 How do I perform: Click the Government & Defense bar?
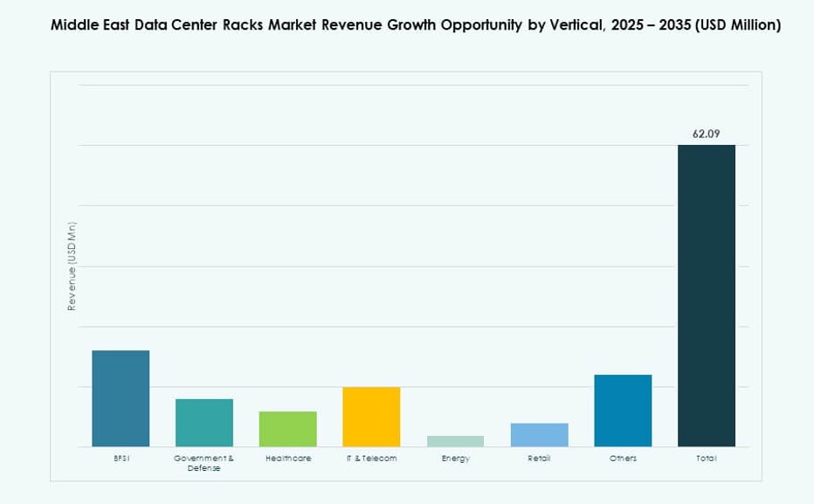tap(203, 422)
